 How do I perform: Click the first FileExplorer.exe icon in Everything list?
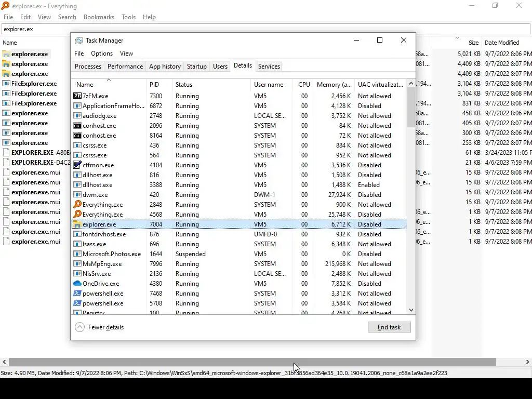click(x=6, y=84)
